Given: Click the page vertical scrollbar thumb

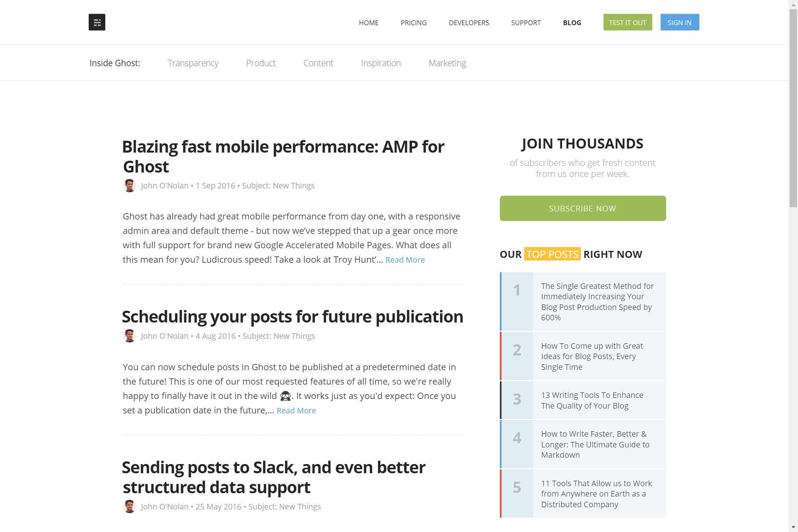Looking at the screenshot, I should [x=793, y=108].
